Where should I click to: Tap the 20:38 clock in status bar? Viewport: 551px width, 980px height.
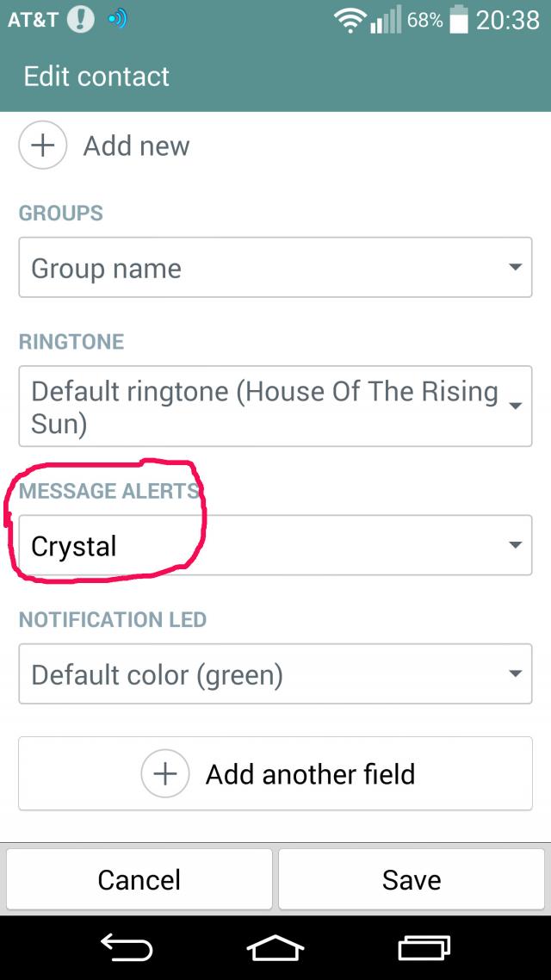(x=507, y=21)
